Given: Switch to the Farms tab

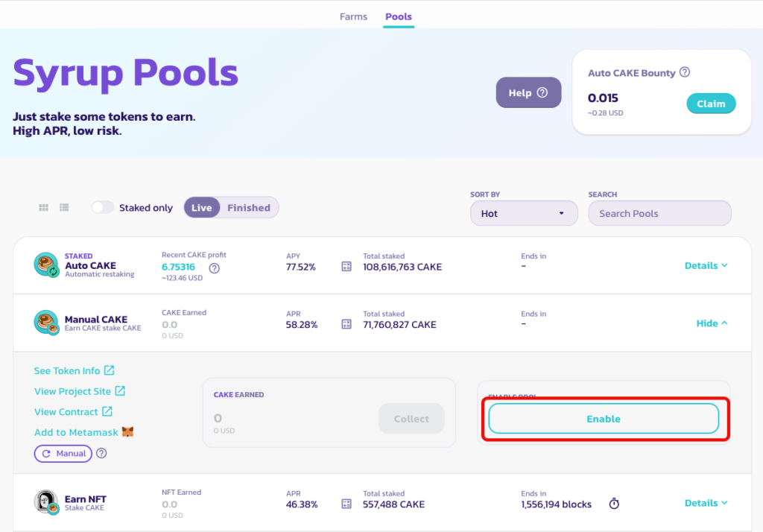Looking at the screenshot, I should [x=353, y=16].
